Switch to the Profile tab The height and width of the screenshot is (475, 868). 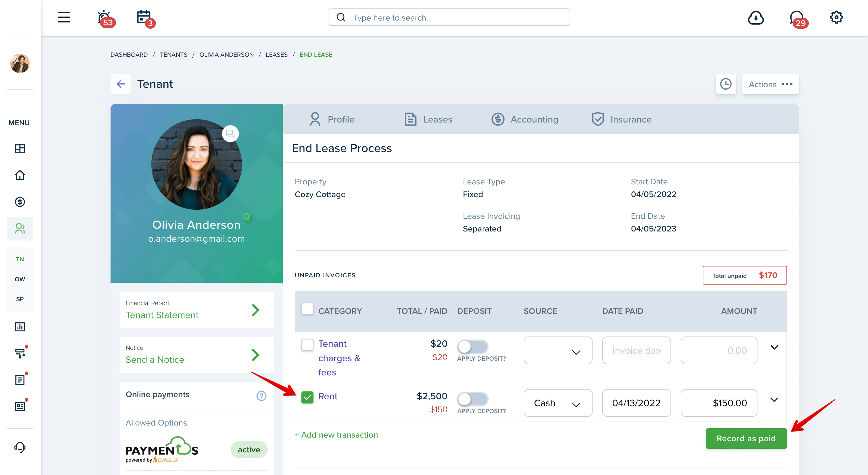332,119
